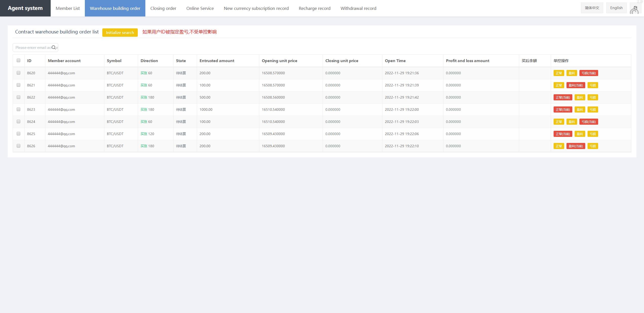The height and width of the screenshot is (313, 644).
Task: Go to Recharge record tab
Action: tap(314, 8)
